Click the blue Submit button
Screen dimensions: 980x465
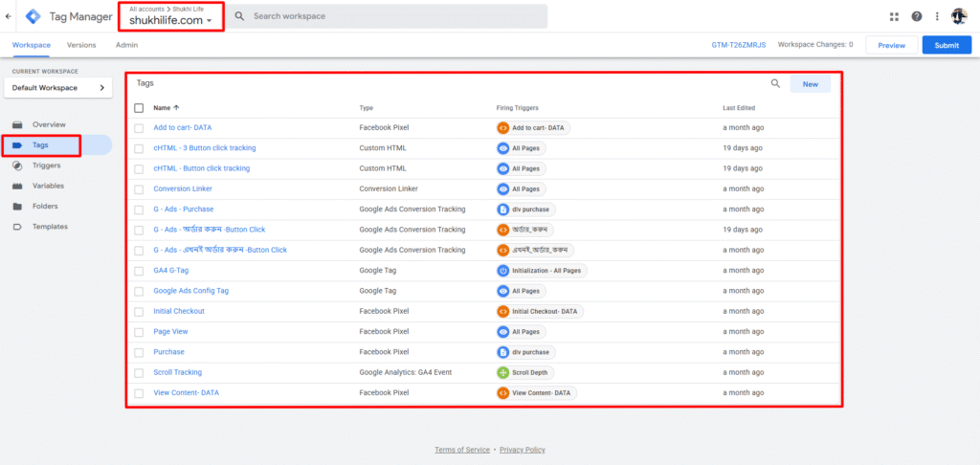(947, 45)
